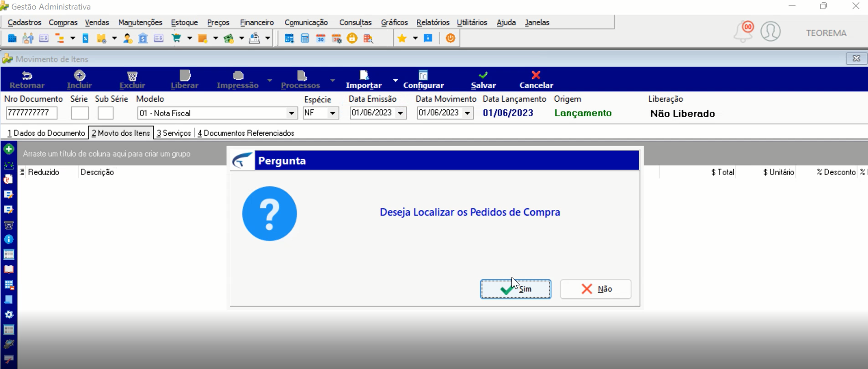The width and height of the screenshot is (868, 369).
Task: Click Sim in the Pergunta dialog
Action: (x=516, y=289)
